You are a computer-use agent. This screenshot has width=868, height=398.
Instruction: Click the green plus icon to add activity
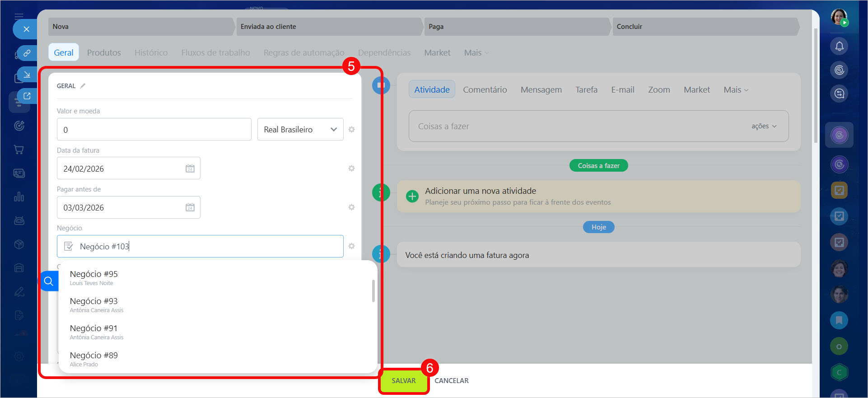pos(412,197)
